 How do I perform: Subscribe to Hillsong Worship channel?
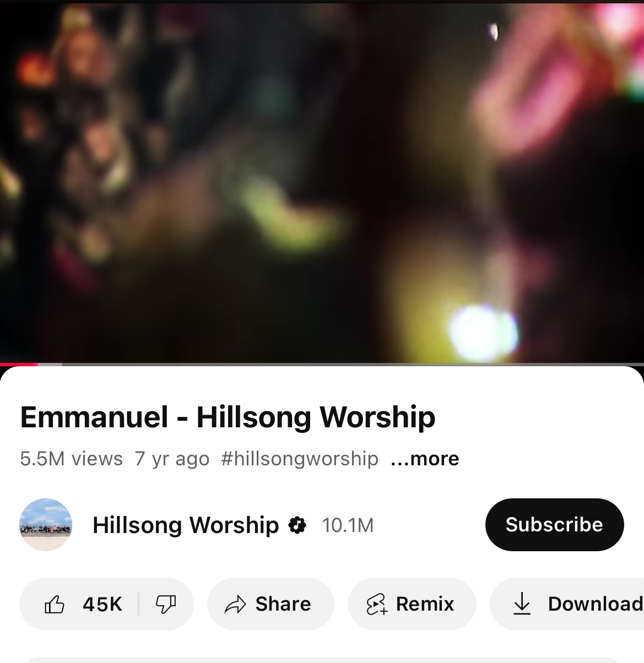554,525
